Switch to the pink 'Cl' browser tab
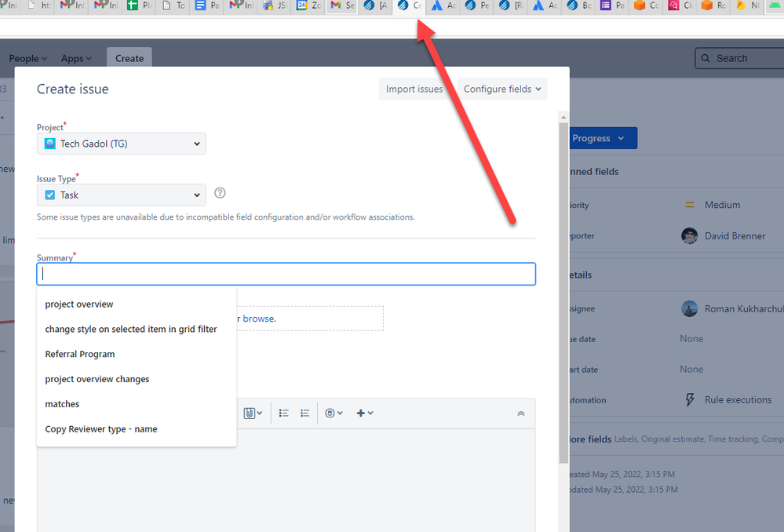This screenshot has width=784, height=532. click(681, 5)
